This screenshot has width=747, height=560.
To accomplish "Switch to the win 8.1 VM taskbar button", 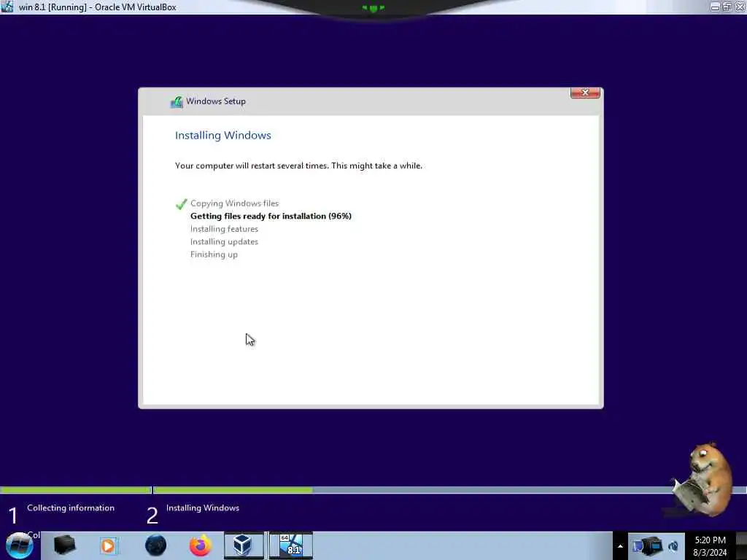I will (x=291, y=545).
